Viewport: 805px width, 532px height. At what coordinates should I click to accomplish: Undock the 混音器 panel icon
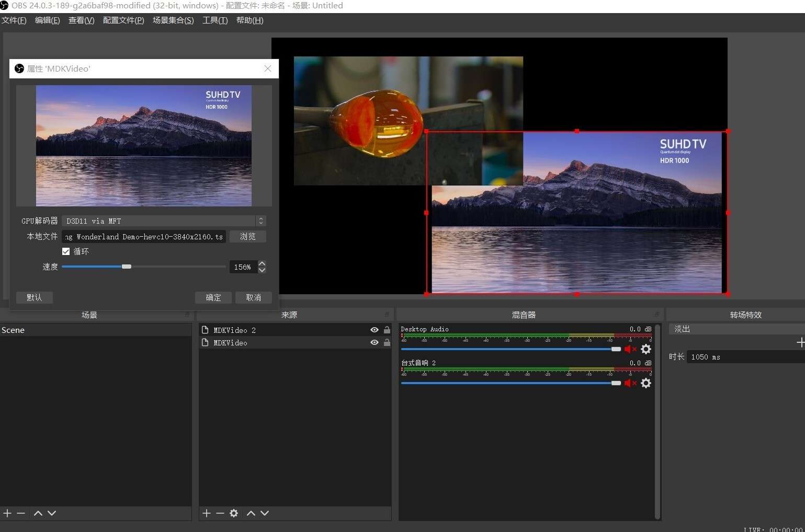[657, 314]
